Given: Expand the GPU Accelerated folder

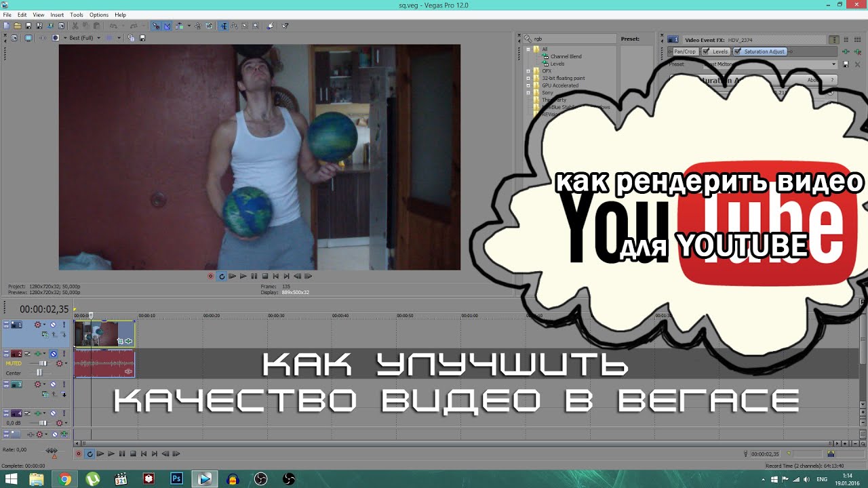Looking at the screenshot, I should tap(528, 85).
